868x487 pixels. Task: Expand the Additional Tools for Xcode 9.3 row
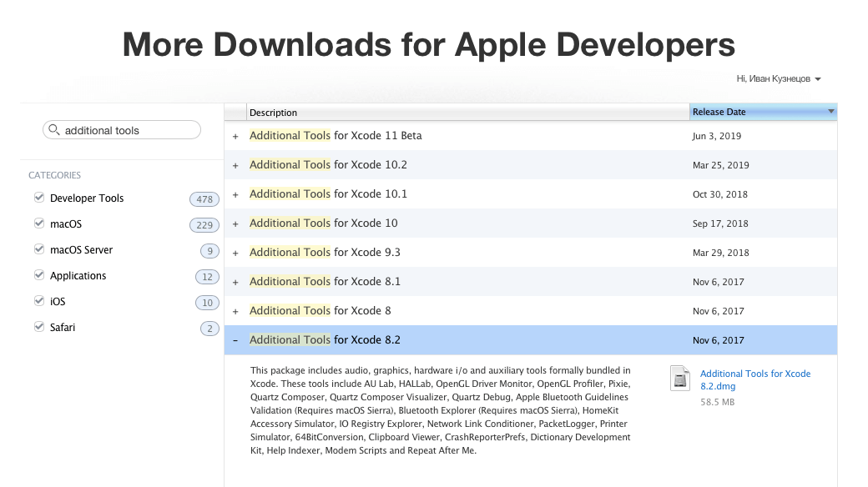(235, 253)
